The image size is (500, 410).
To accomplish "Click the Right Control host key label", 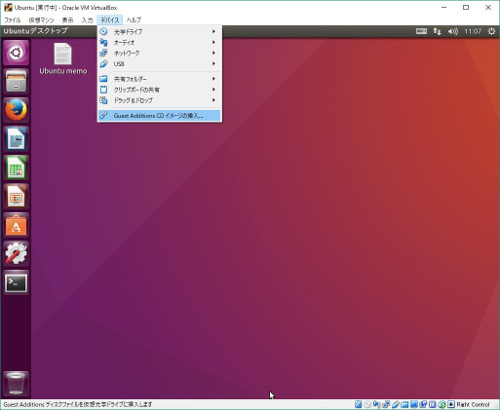I will click(473, 404).
